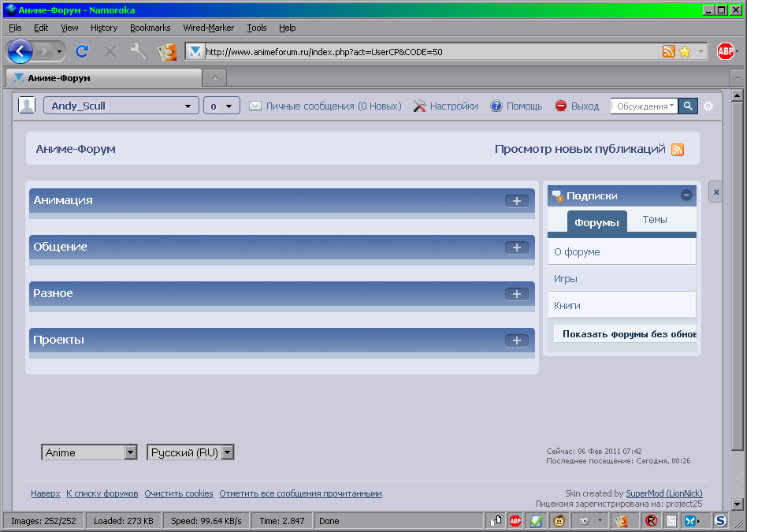Bookmark page with the star icon

685,51
